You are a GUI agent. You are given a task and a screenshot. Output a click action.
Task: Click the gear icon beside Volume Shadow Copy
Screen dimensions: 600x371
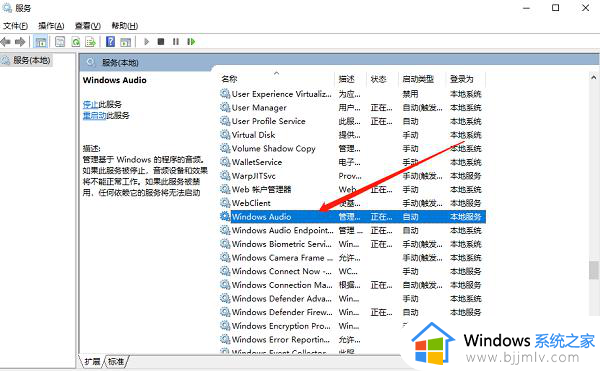coord(225,148)
